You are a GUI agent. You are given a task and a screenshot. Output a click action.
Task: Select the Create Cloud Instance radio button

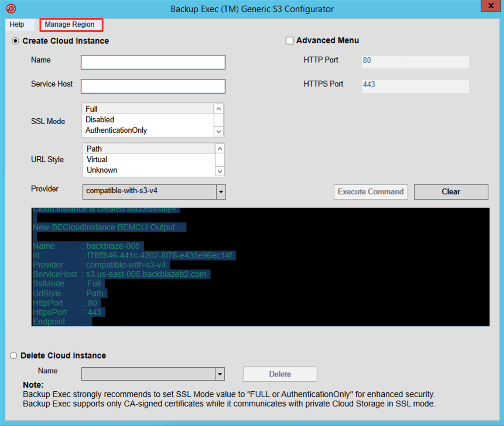pos(15,41)
